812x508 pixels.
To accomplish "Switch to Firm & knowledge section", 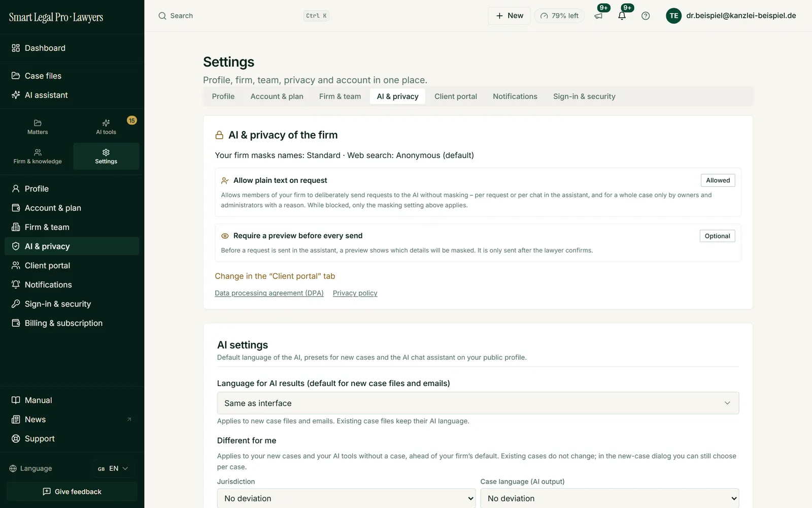I will pos(38,156).
